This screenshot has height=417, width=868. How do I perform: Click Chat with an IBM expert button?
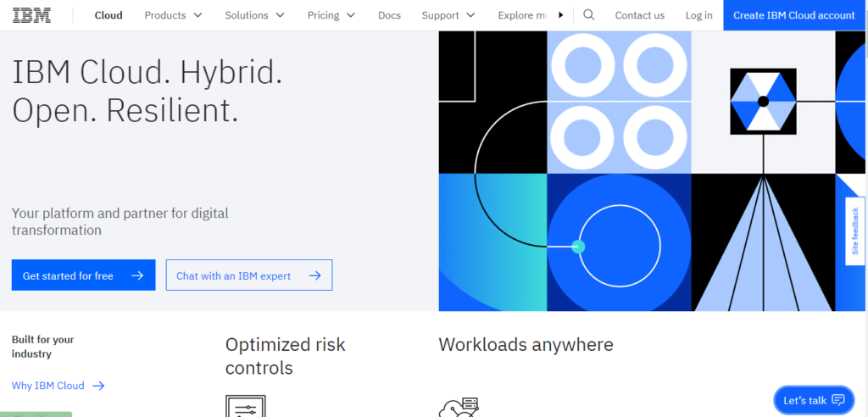[249, 275]
